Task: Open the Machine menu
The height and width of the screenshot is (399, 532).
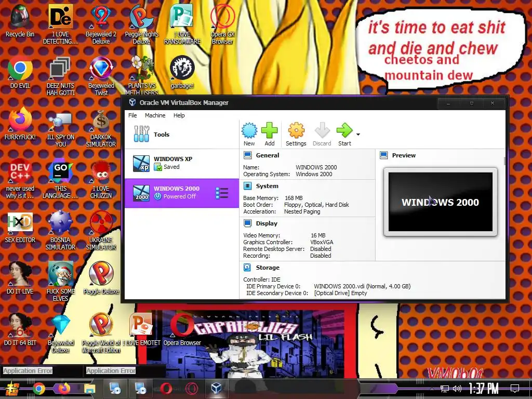Action: point(155,115)
